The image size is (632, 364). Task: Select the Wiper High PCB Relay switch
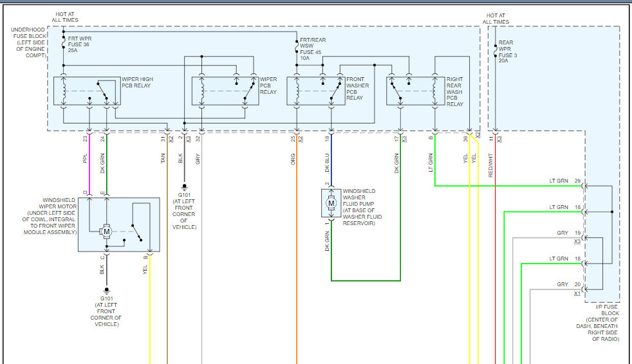pyautogui.click(x=103, y=90)
